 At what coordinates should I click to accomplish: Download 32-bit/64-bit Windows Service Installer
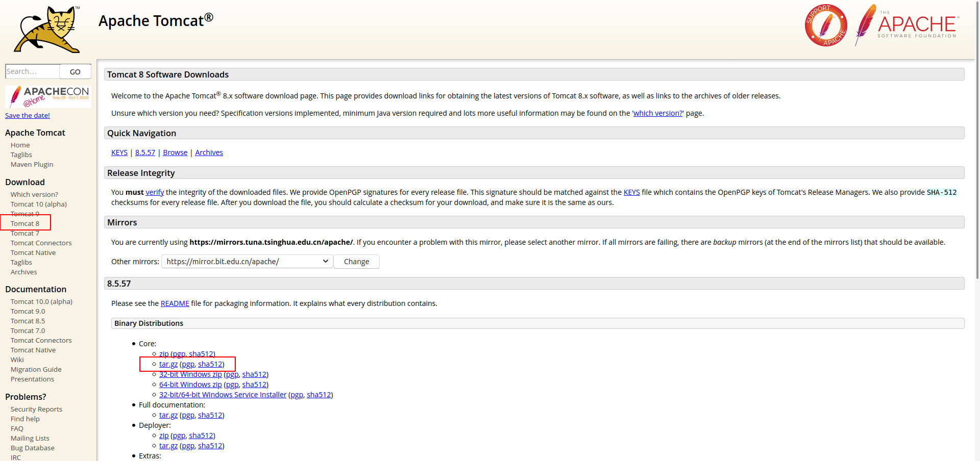tap(223, 395)
